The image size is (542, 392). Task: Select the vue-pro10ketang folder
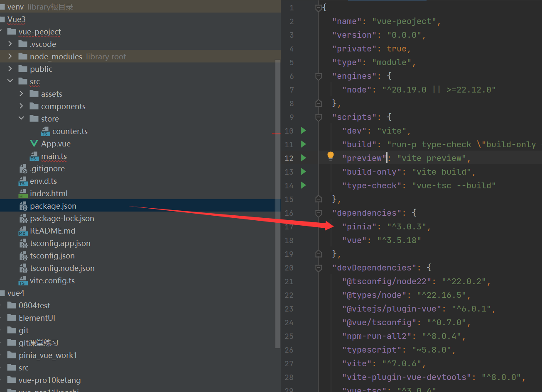click(50, 380)
